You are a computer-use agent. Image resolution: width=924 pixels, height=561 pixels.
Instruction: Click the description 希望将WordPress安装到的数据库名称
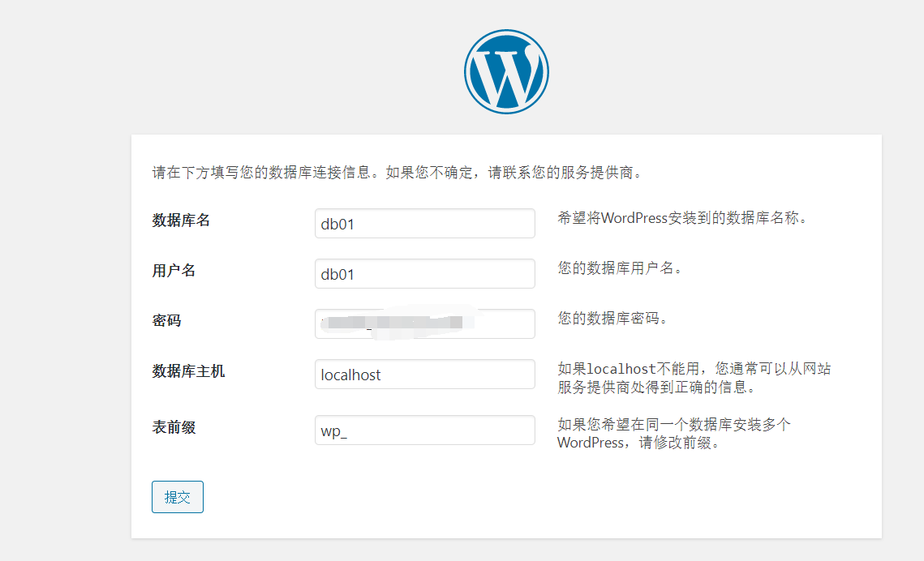click(681, 218)
